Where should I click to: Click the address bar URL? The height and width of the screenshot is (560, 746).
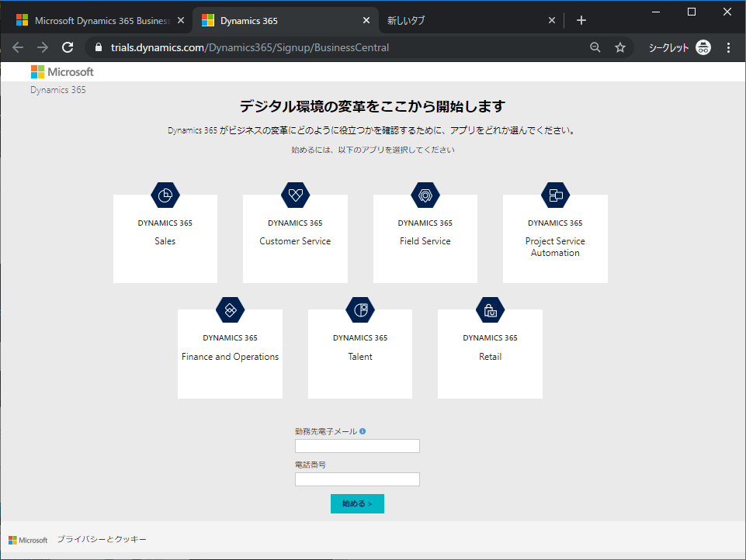tap(250, 47)
